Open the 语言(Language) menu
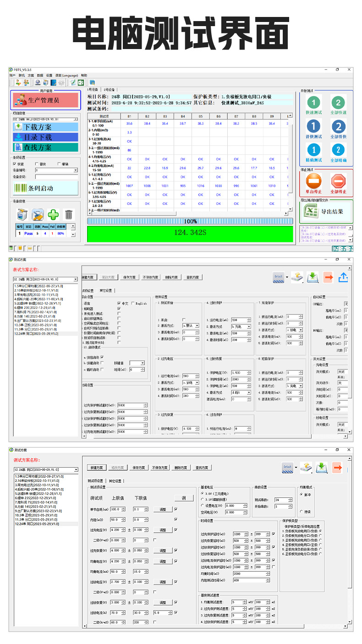The image size is (362, 644). [x=66, y=75]
